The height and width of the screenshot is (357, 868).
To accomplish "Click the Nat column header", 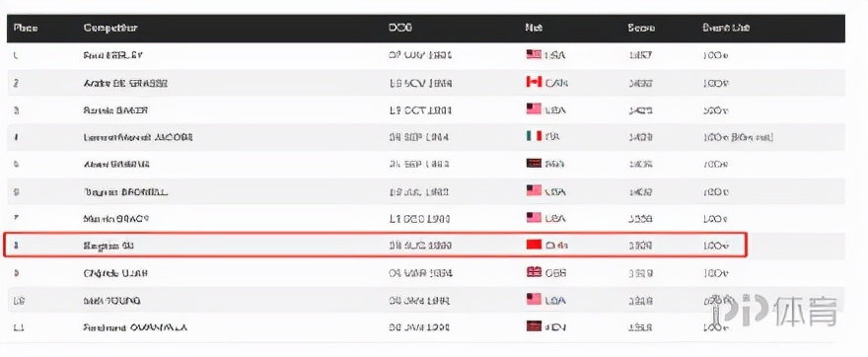I will (534, 28).
